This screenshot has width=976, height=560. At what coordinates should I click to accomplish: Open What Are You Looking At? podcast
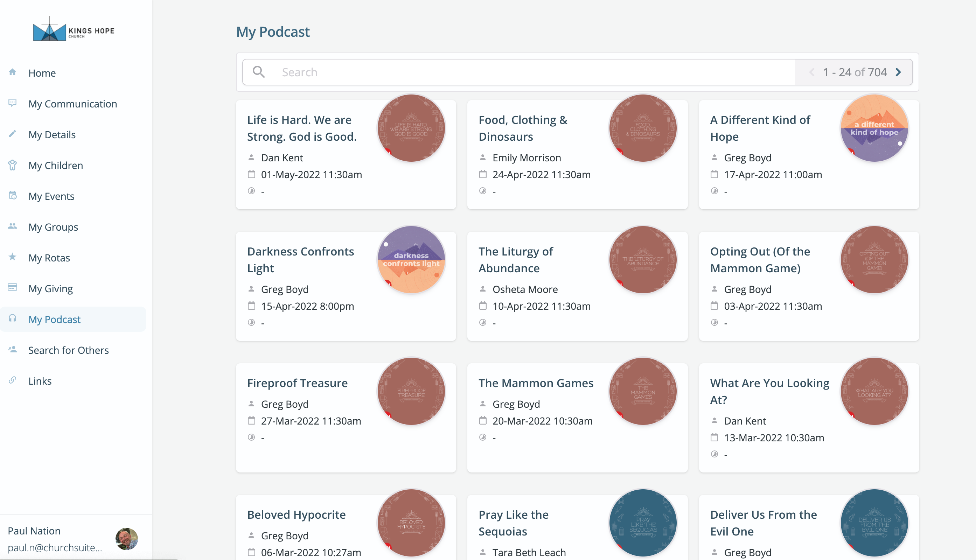[769, 391]
